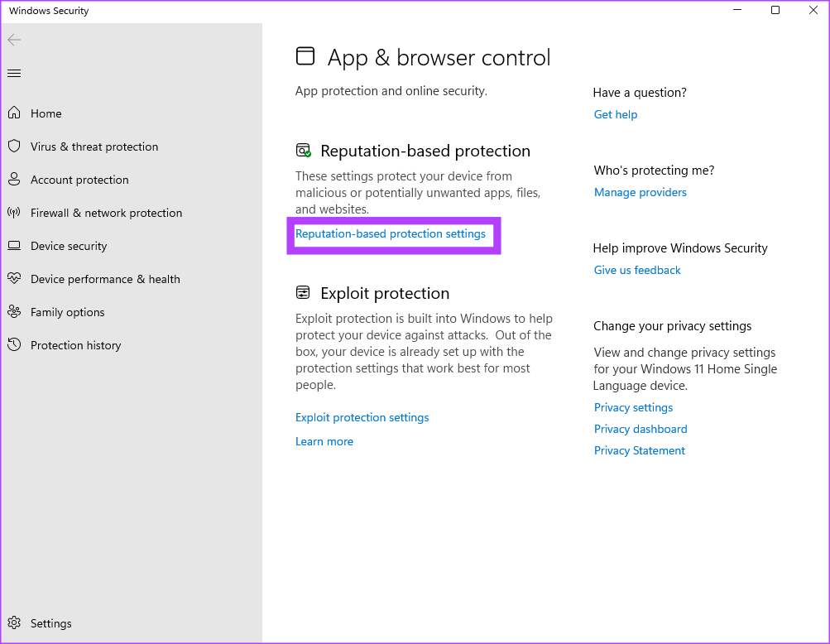Click the 'Have a question?' heading

click(640, 93)
